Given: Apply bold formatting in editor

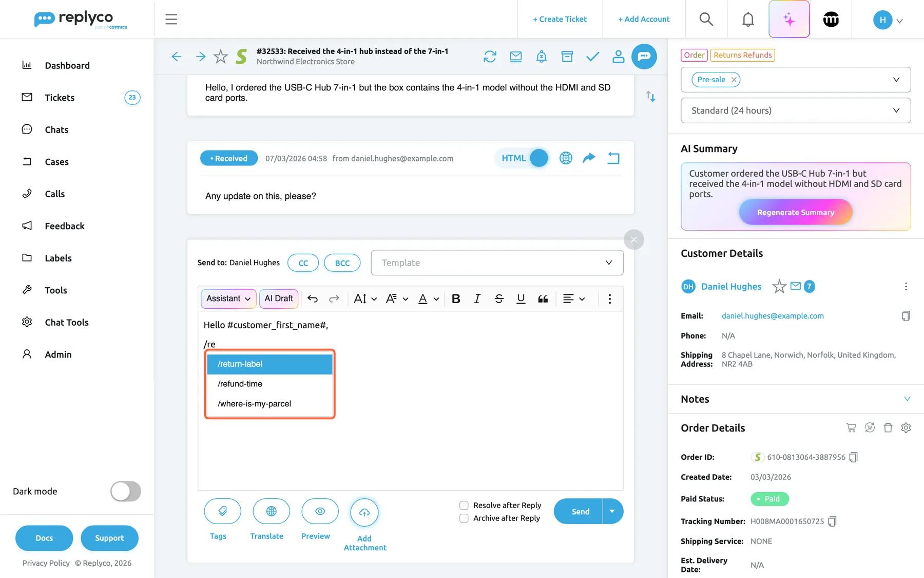Looking at the screenshot, I should tap(456, 299).
